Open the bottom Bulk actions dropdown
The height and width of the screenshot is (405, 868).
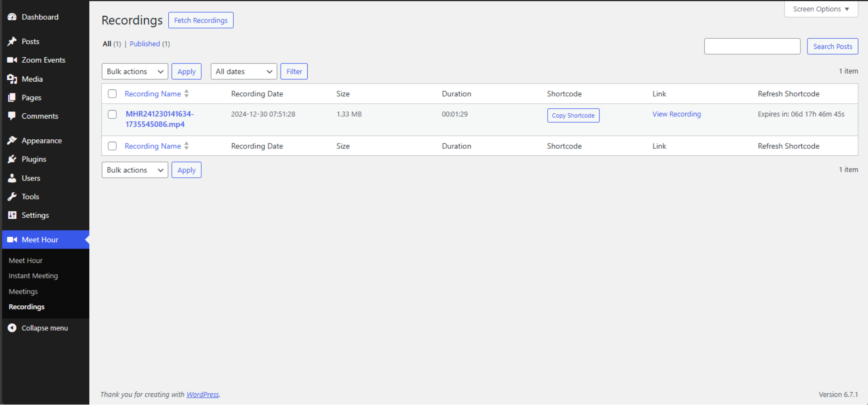point(135,170)
